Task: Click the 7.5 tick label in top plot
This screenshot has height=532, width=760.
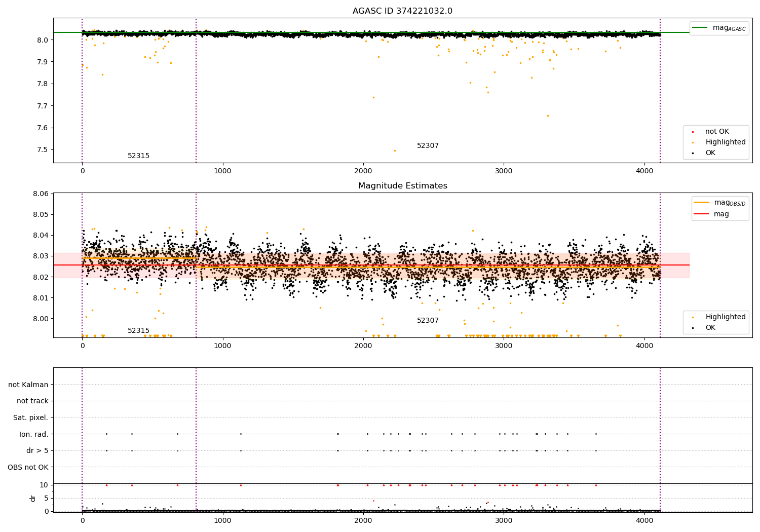Action: coord(43,150)
